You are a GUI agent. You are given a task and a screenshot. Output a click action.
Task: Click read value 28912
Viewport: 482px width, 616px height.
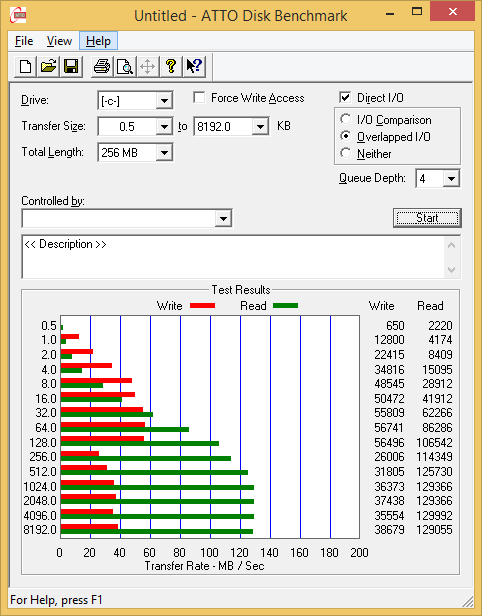[x=437, y=384]
